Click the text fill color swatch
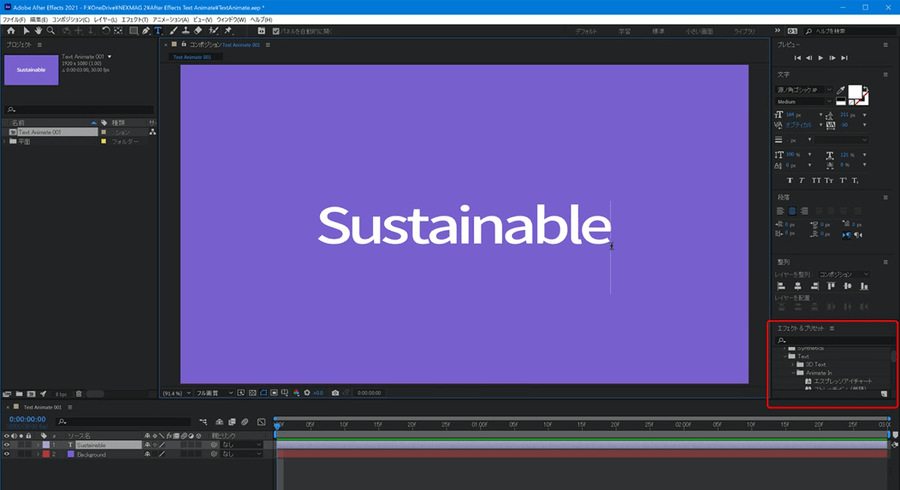The image size is (900, 490). [856, 92]
